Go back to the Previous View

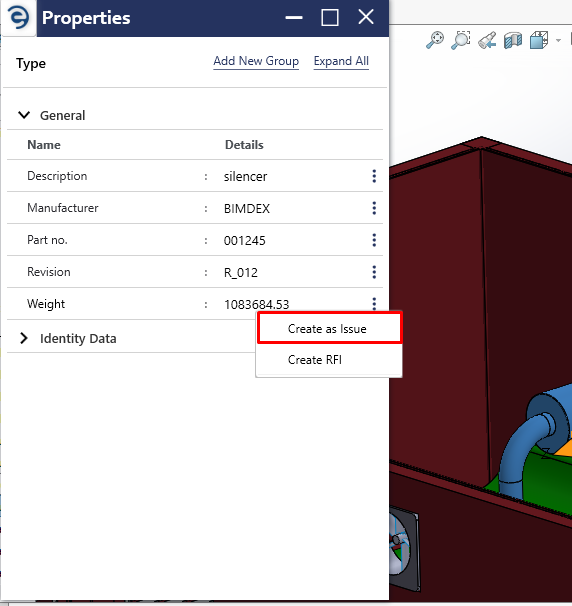[x=487, y=40]
